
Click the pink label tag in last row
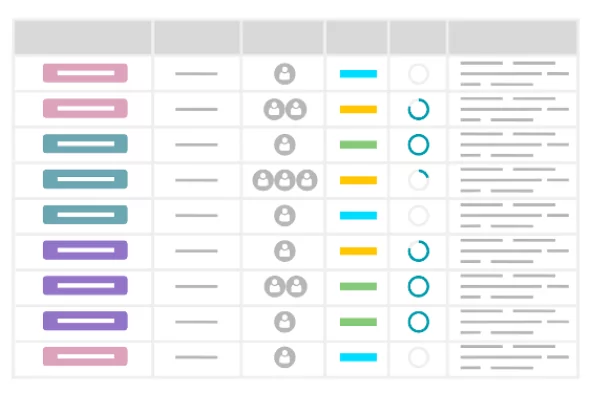click(85, 356)
